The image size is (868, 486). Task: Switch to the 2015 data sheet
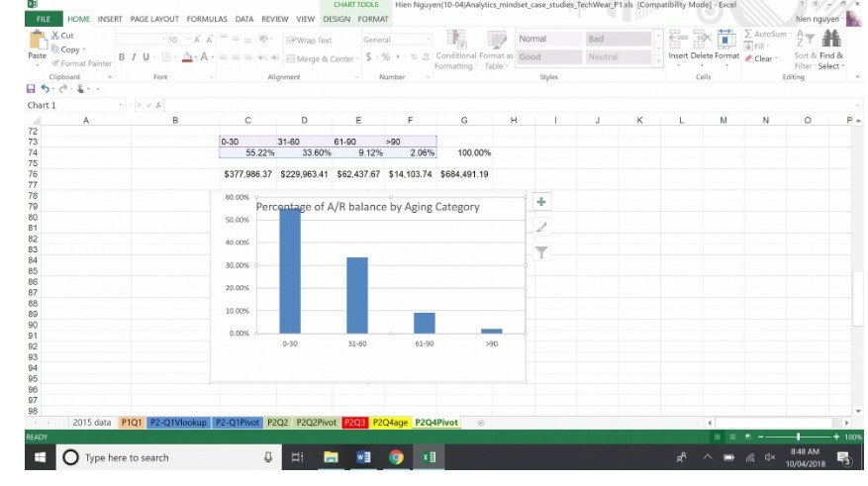[92, 423]
